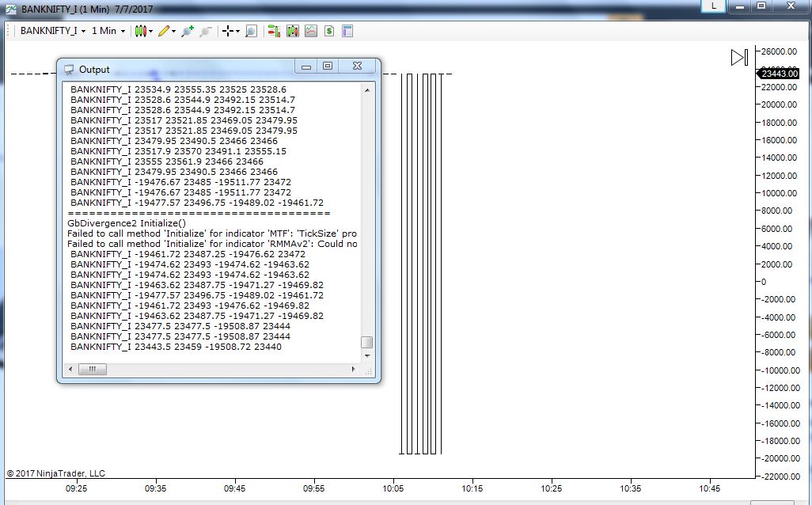Click the zoom out magnifier icon
The image size is (812, 505).
coord(206,31)
